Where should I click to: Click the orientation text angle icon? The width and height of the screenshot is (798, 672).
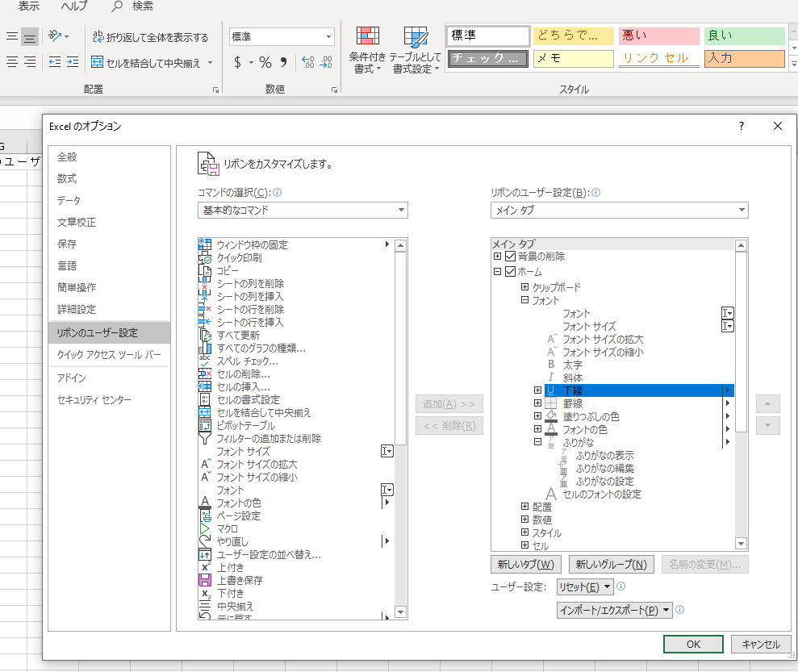point(55,36)
